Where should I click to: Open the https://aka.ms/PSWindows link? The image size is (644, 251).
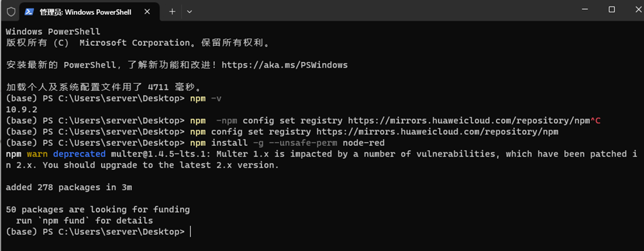[285, 65]
